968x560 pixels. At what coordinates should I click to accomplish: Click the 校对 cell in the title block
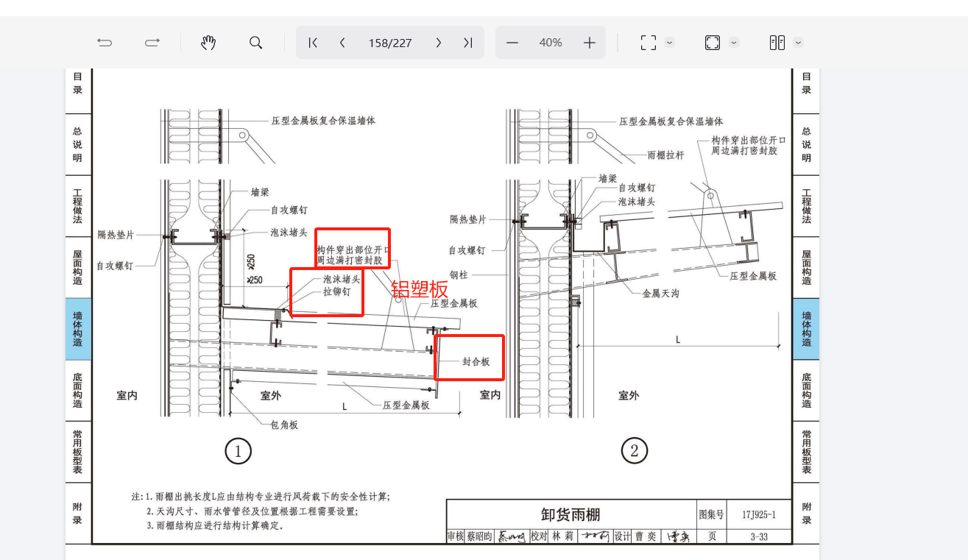tap(540, 537)
